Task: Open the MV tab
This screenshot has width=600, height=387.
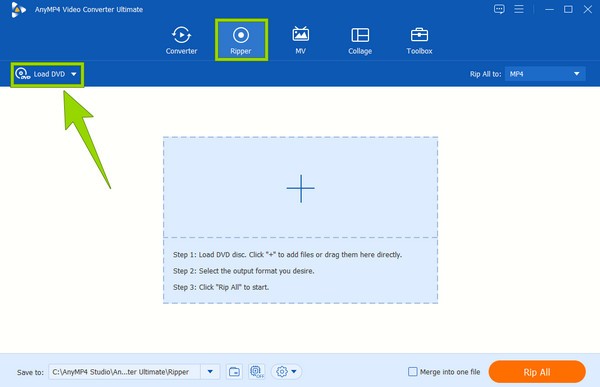Action: 300,40
